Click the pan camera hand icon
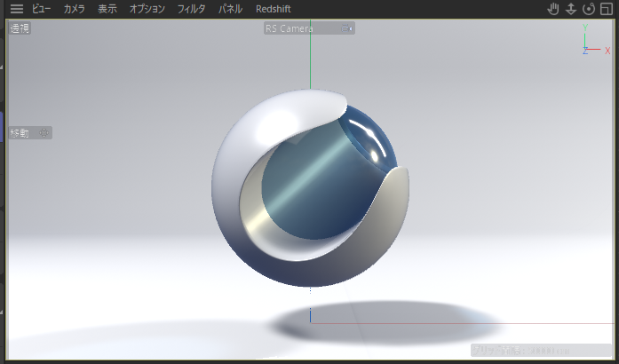The height and width of the screenshot is (364, 619). point(553,9)
